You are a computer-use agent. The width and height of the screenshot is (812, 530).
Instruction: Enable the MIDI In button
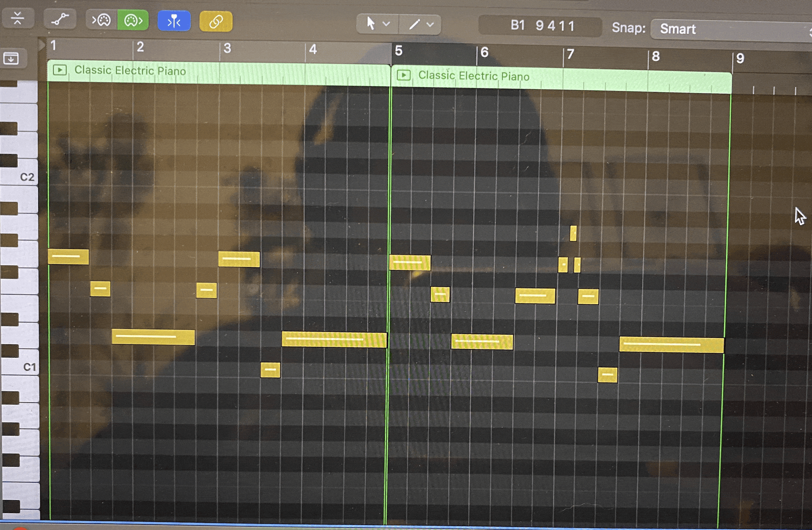[x=101, y=20]
